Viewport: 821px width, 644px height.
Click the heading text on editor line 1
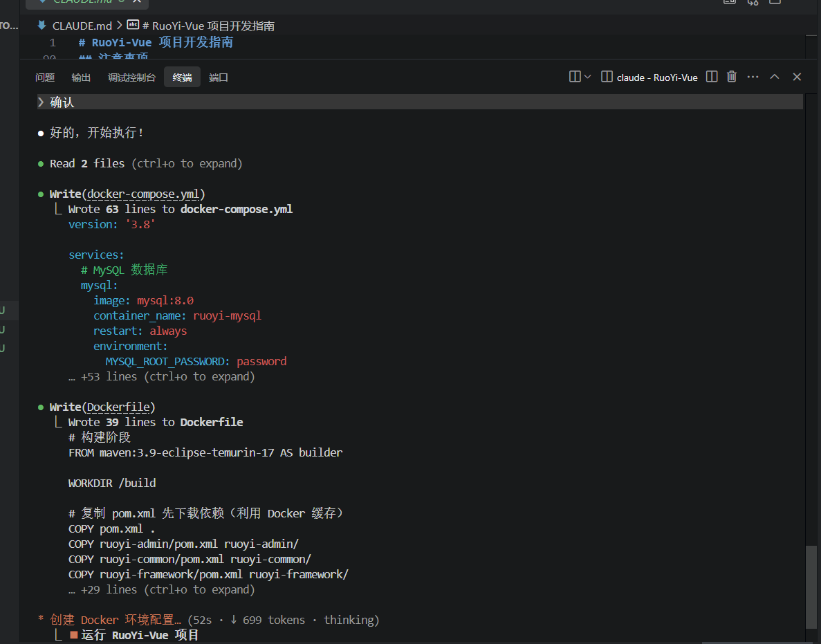click(x=156, y=42)
